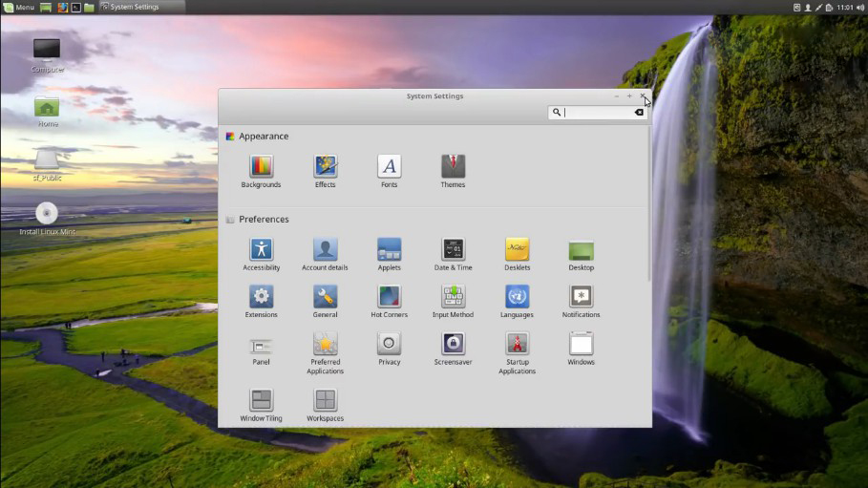Open the Applets settings
The height and width of the screenshot is (488, 868).
390,254
